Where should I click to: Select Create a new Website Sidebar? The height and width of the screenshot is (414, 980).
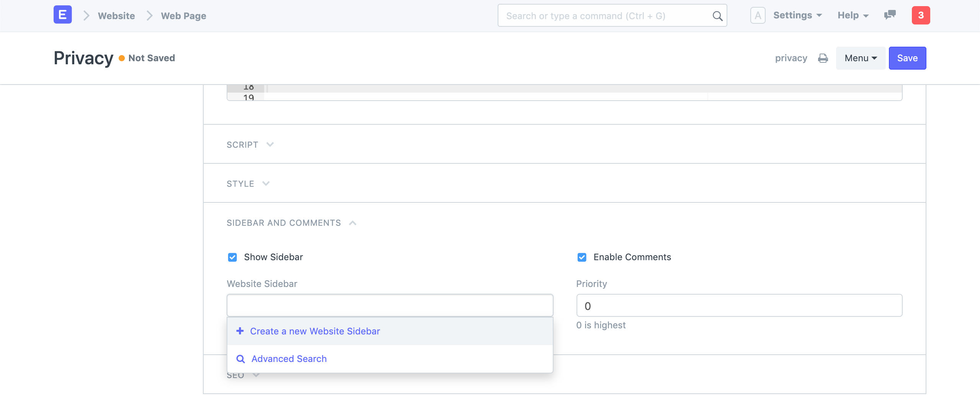[x=315, y=331]
